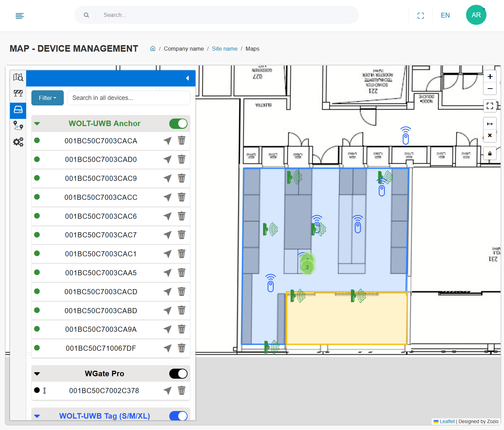Switch language via EN selector
This screenshot has width=504, height=430.
[x=445, y=16]
